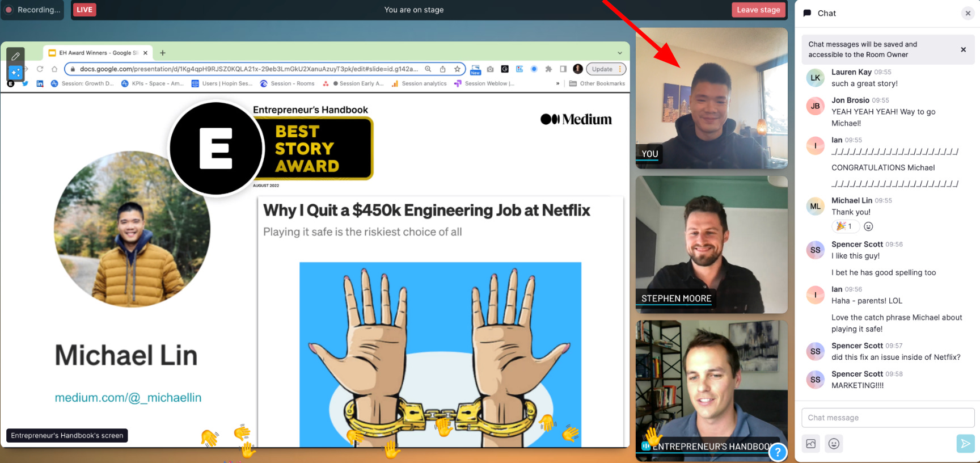Image resolution: width=980 pixels, height=463 pixels.
Task: Open the Chrome three-dot menu
Action: [620, 69]
